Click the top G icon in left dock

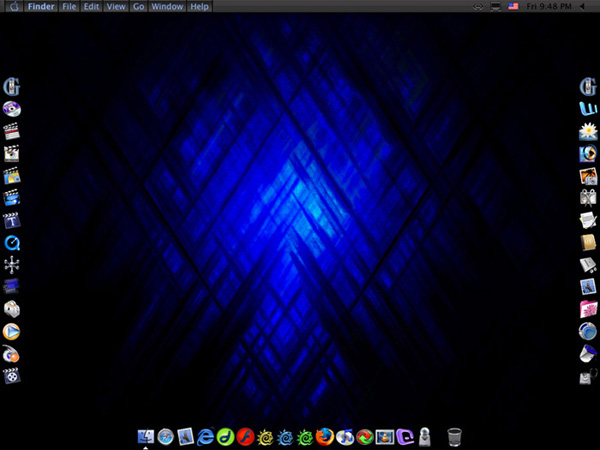pyautogui.click(x=12, y=87)
